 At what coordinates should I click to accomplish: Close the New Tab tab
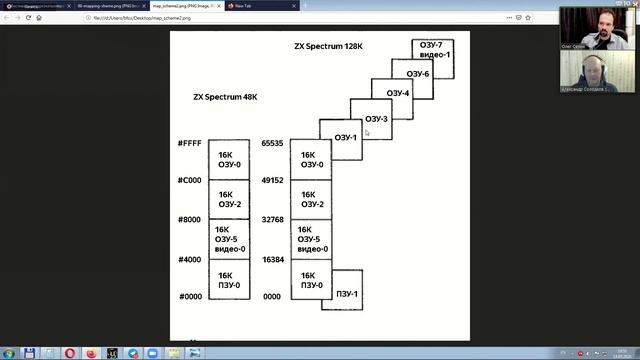point(294,6)
